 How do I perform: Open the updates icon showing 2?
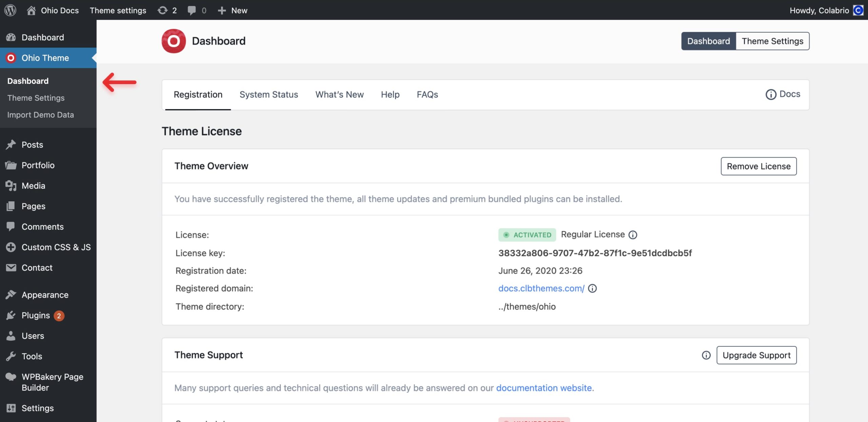tap(163, 10)
